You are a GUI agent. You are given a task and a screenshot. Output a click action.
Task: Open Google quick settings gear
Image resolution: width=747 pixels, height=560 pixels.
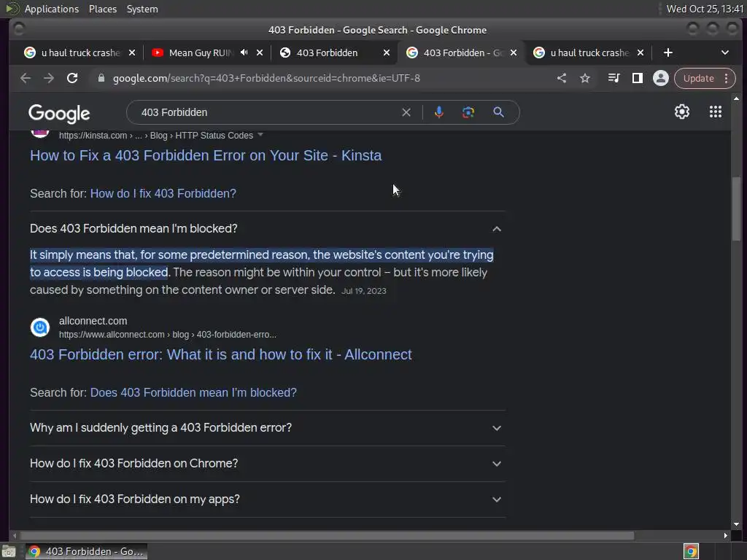(x=682, y=112)
